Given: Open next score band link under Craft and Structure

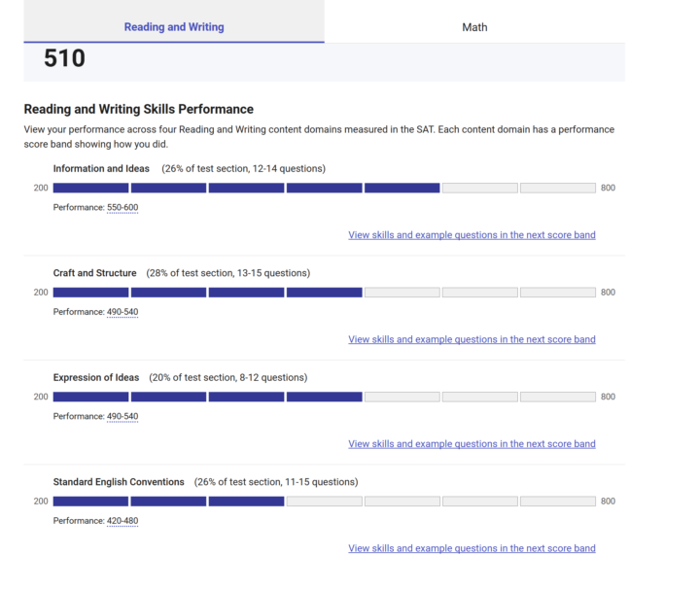Looking at the screenshot, I should (472, 339).
